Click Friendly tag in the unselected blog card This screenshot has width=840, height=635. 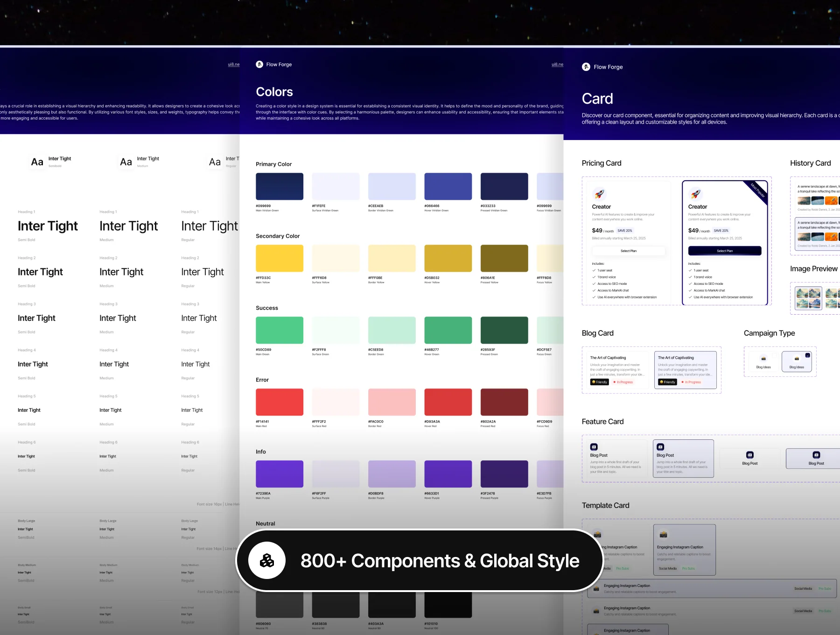click(600, 382)
